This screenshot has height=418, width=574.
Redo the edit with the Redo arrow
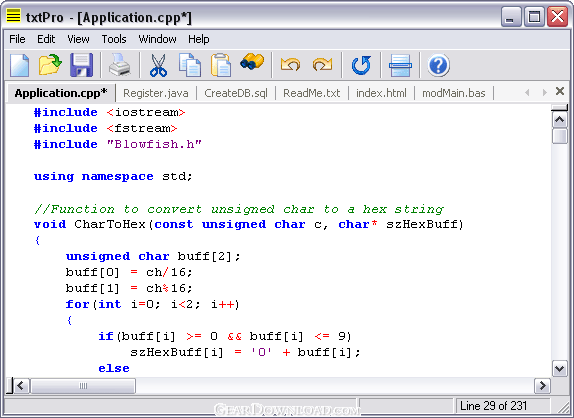tap(322, 65)
